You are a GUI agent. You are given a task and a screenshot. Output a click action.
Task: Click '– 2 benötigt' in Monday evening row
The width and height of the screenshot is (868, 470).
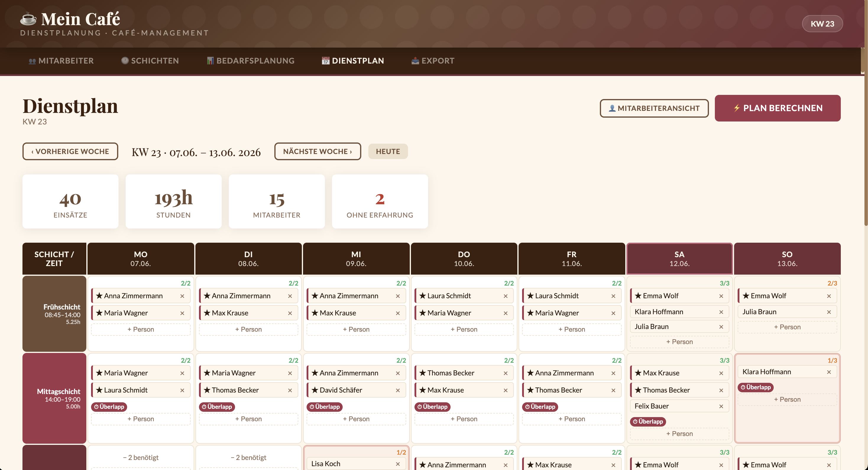coord(140,458)
